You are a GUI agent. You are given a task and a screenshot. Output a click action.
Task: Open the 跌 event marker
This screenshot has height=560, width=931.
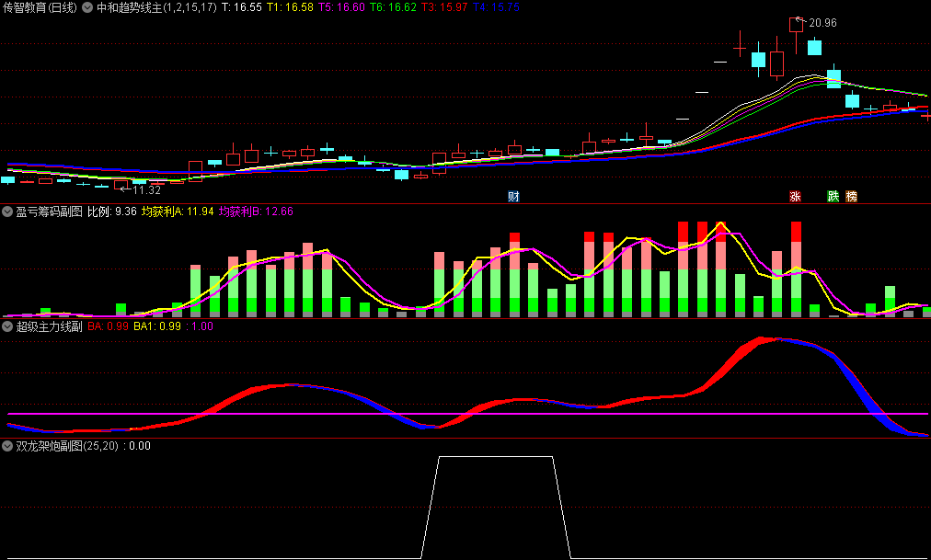(x=833, y=197)
